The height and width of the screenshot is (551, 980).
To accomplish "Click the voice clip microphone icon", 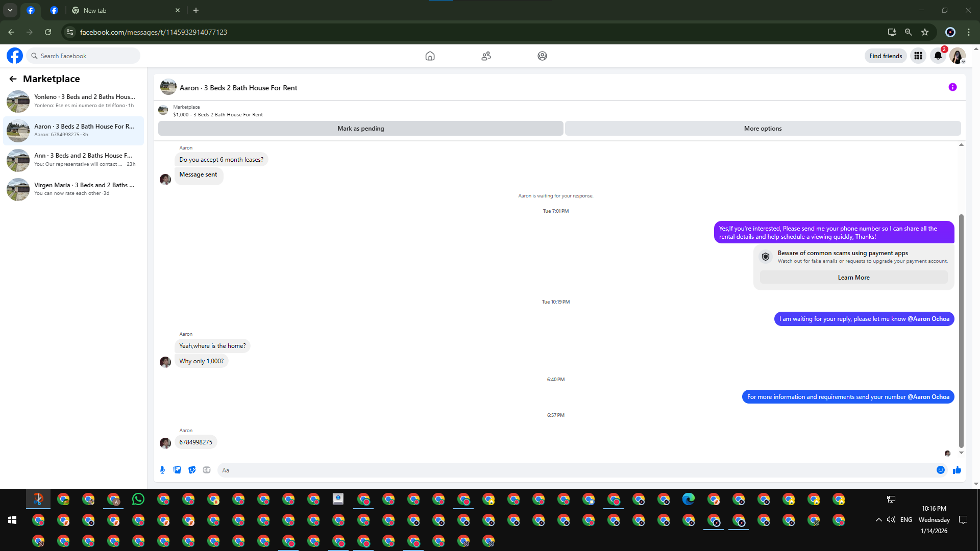I will point(162,470).
